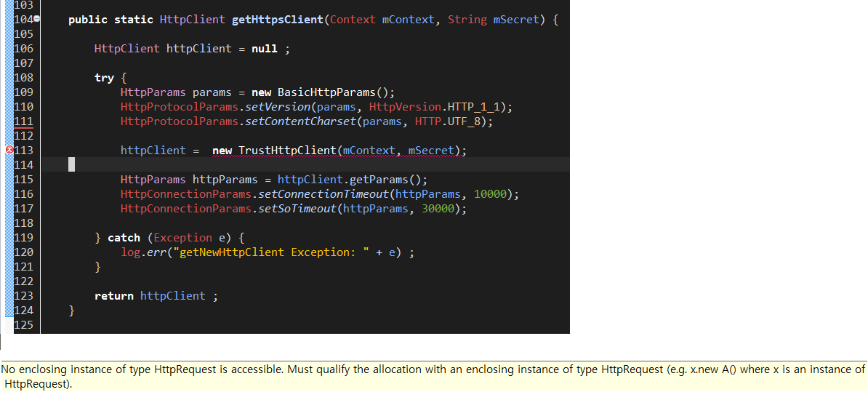Click line number 104 in the gutter

(x=23, y=20)
